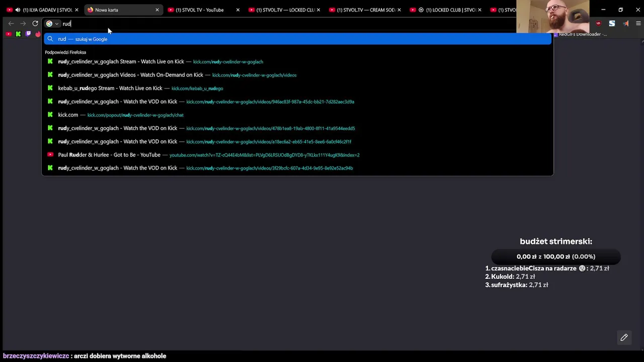The image size is (644, 362).
Task: Open the YouTube bookmark icon in bookmarks bar
Action: 9,34
